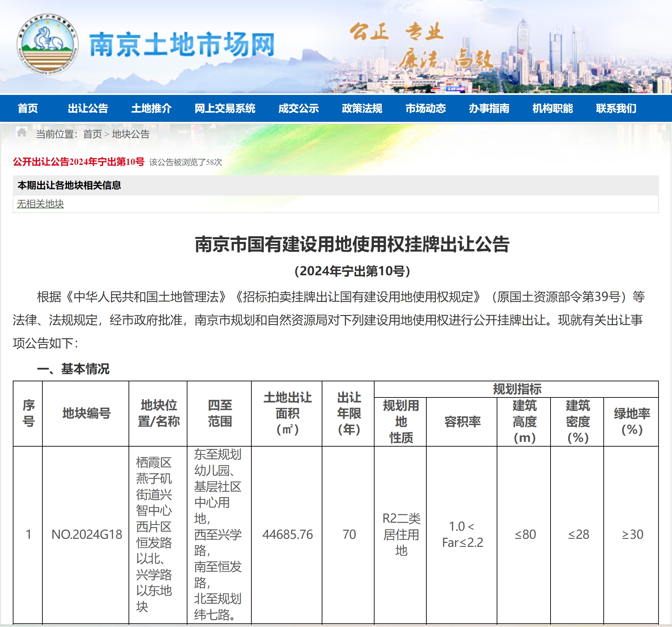Click the 地块公告 breadcrumb link

(131, 134)
